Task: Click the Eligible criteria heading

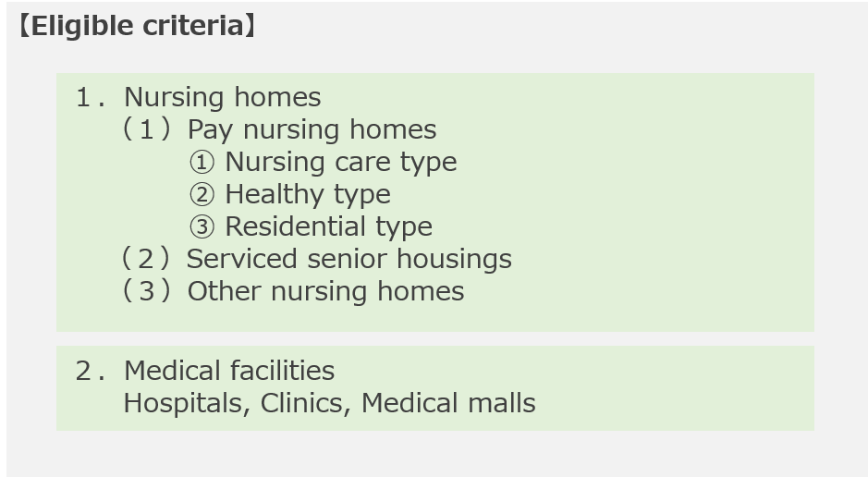Action: [x=137, y=26]
